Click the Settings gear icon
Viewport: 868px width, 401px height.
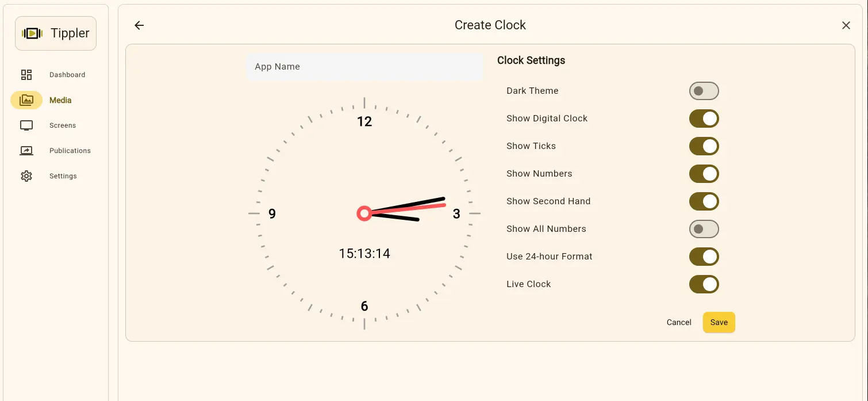pyautogui.click(x=26, y=176)
